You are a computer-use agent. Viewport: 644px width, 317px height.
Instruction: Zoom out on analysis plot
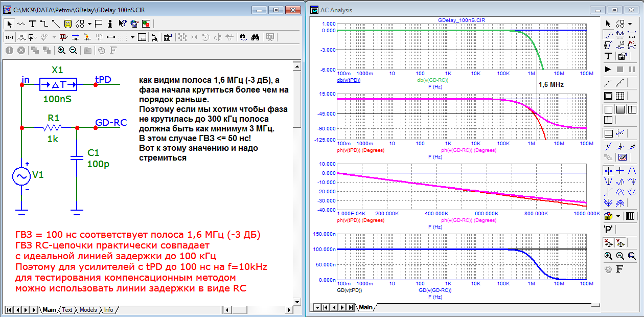[x=620, y=256]
